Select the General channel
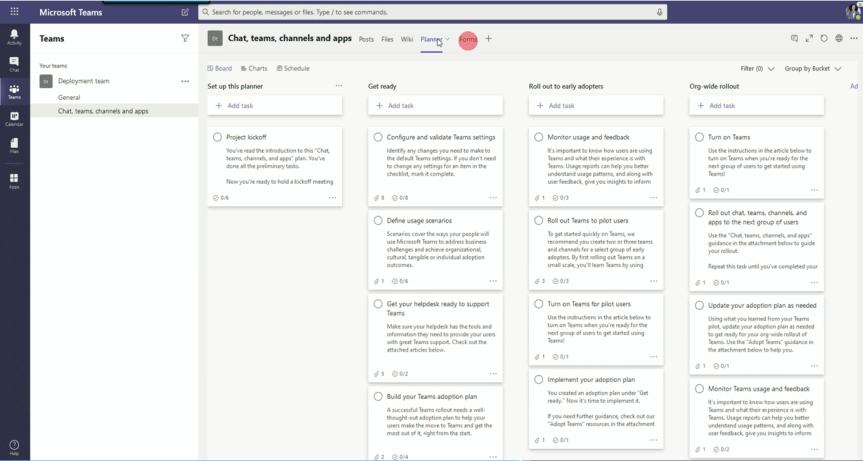 coord(69,97)
